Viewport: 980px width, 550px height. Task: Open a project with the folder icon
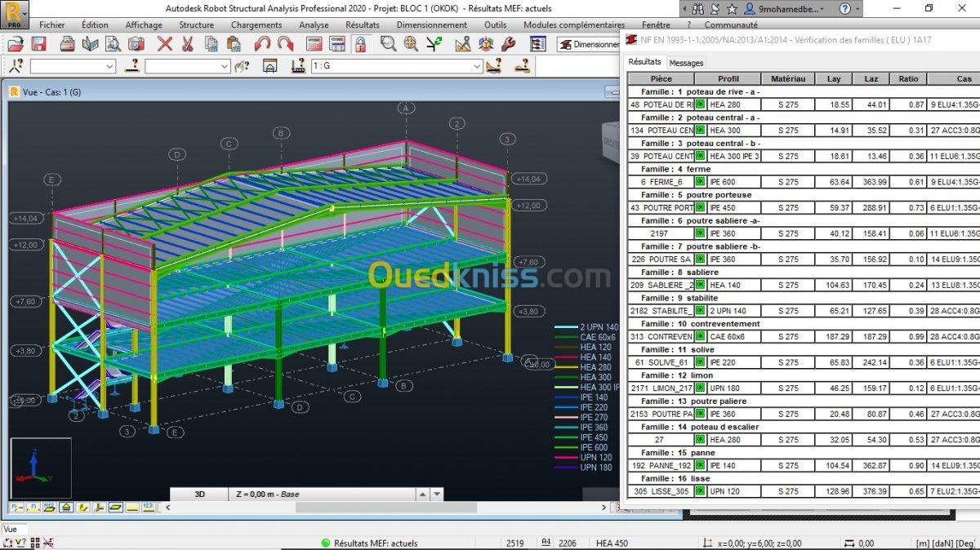(16, 44)
